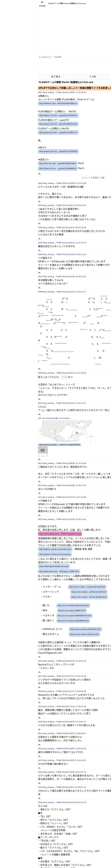Open the scurl/Godzilla.html link

(85, 629)
